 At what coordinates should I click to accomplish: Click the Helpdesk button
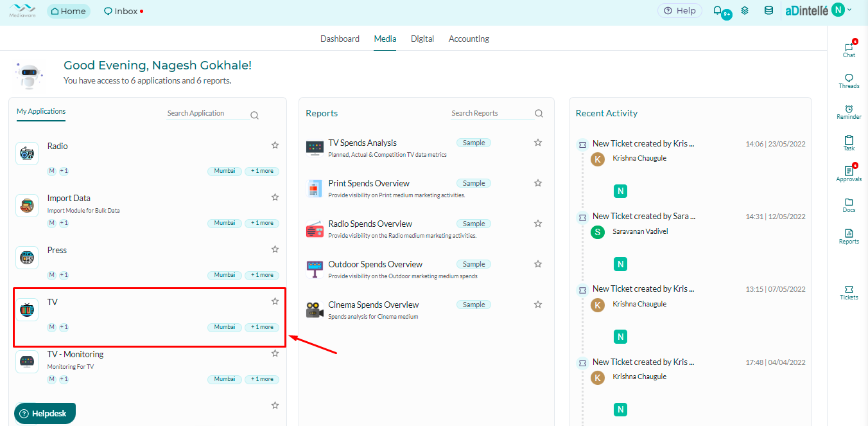click(x=45, y=413)
